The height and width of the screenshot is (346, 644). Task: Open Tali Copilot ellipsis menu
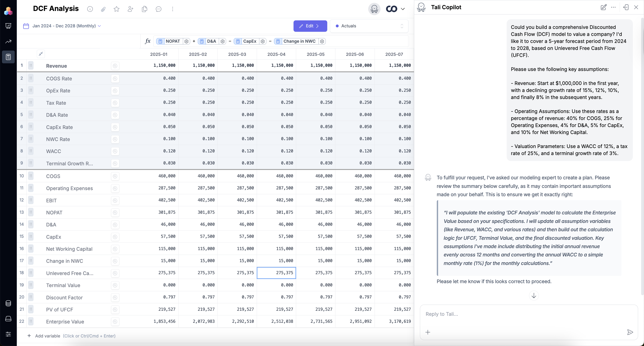click(x=613, y=7)
